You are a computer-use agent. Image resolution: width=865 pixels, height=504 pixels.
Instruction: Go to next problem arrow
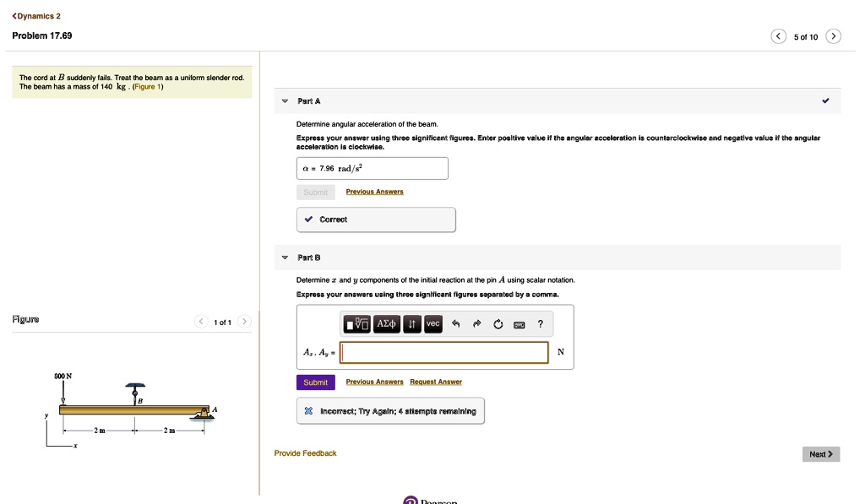pyautogui.click(x=834, y=36)
